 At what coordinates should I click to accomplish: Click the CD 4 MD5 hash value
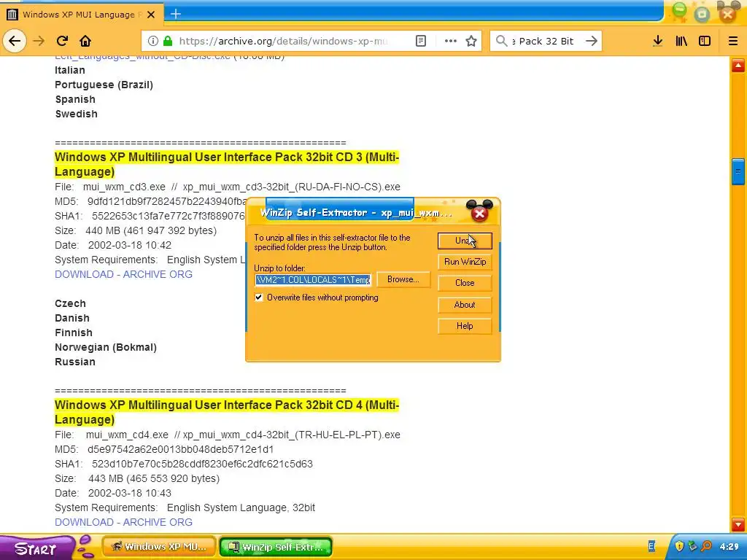click(181, 449)
